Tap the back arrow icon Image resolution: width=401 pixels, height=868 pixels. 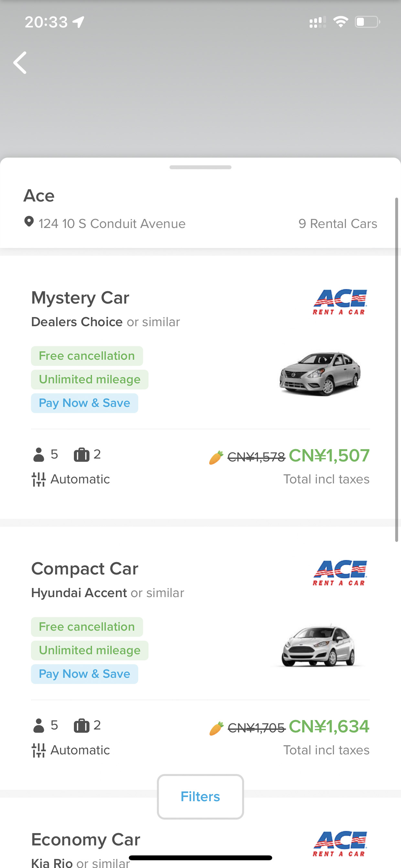coord(20,63)
